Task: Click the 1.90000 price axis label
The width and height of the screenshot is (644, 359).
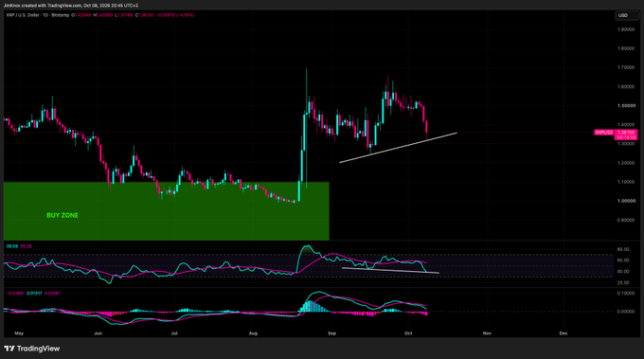Action: click(x=626, y=29)
